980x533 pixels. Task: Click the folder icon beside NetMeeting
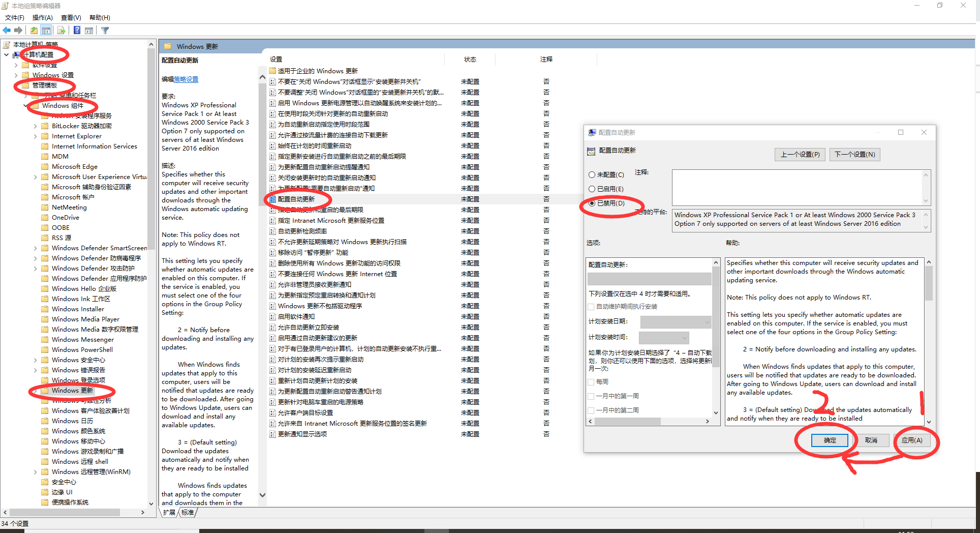pos(45,207)
